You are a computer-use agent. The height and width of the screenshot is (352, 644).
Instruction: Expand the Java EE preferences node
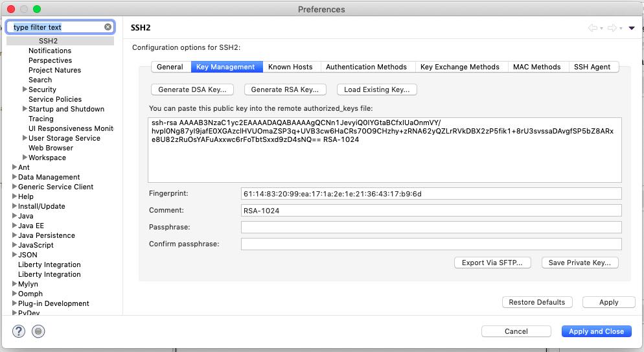(x=14, y=226)
